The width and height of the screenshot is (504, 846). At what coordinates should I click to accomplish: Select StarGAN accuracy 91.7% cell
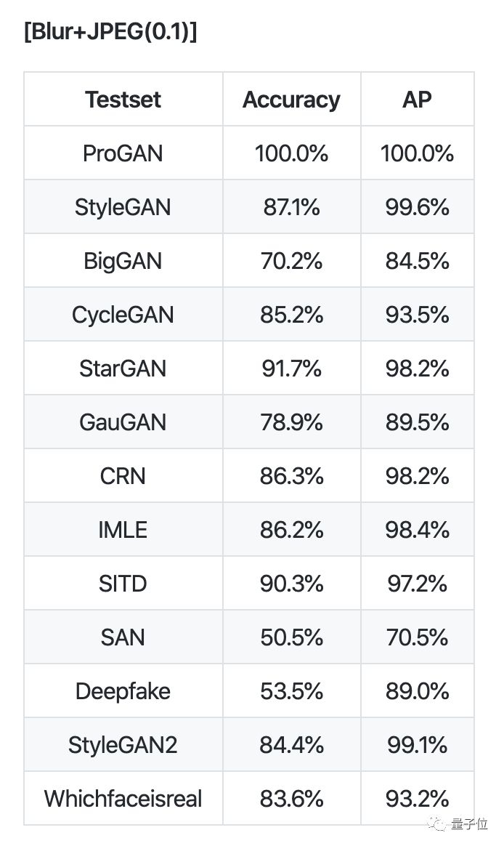(x=291, y=368)
